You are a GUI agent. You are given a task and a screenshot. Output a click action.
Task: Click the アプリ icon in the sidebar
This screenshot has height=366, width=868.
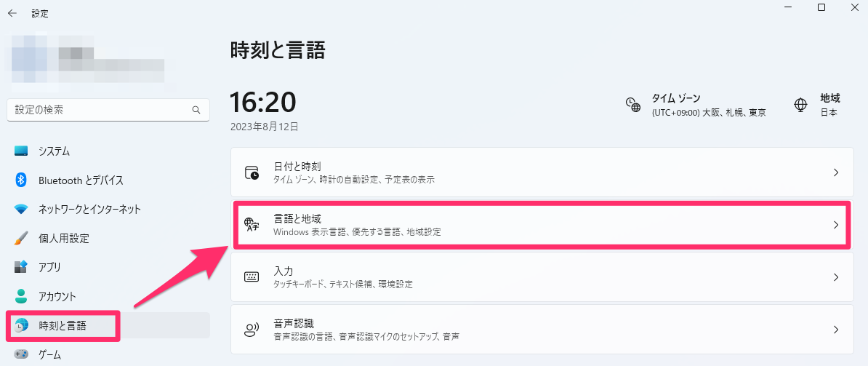pos(21,267)
